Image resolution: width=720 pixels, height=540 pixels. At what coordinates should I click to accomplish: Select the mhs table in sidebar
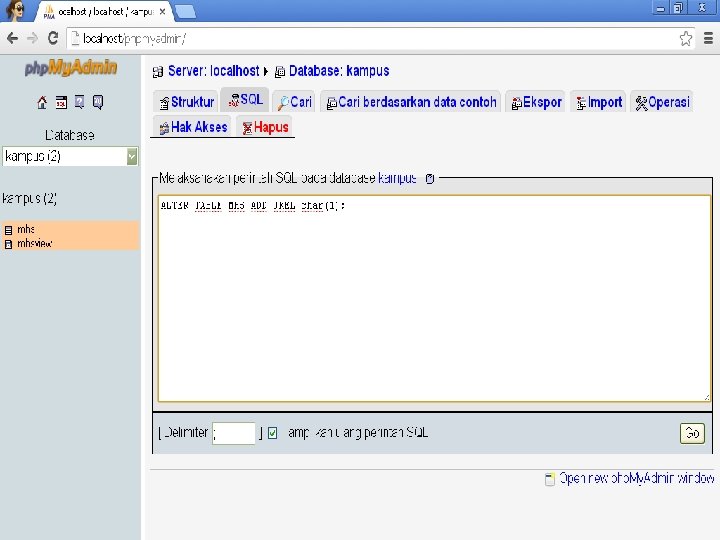coord(26,229)
